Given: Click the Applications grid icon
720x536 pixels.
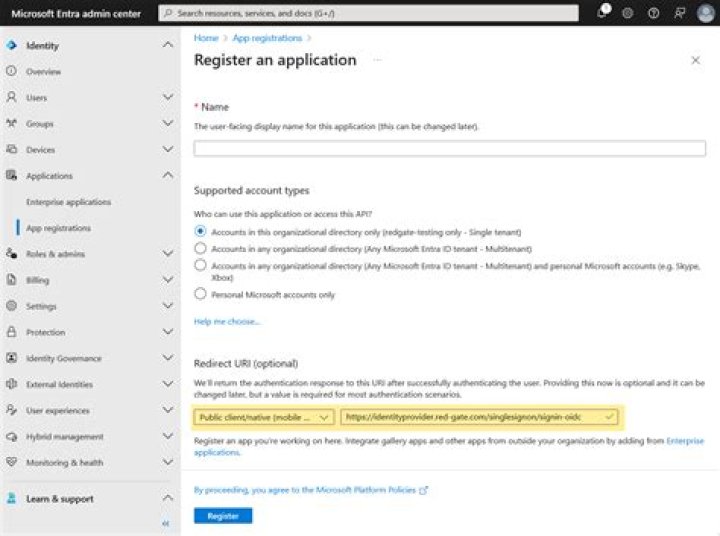Looking at the screenshot, I should tap(11, 175).
